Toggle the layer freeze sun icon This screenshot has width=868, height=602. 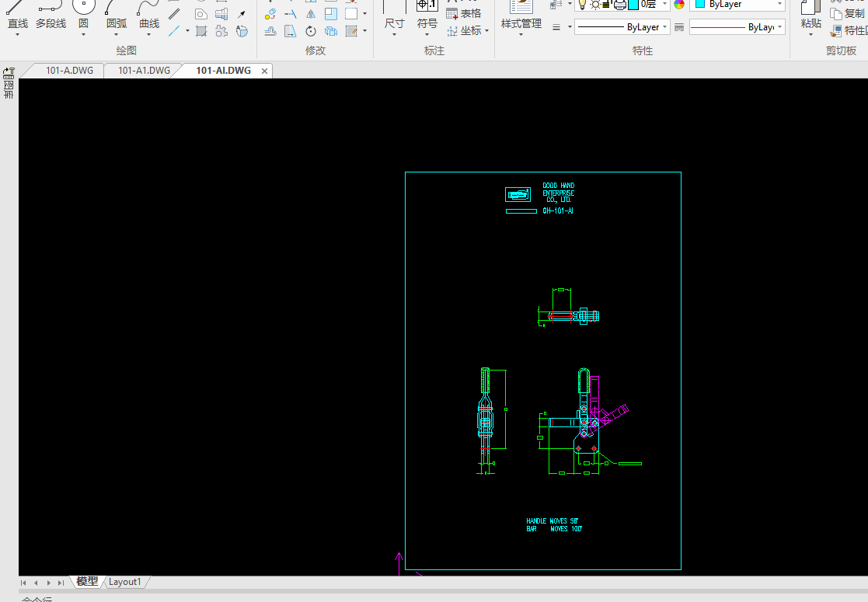pyautogui.click(x=594, y=4)
